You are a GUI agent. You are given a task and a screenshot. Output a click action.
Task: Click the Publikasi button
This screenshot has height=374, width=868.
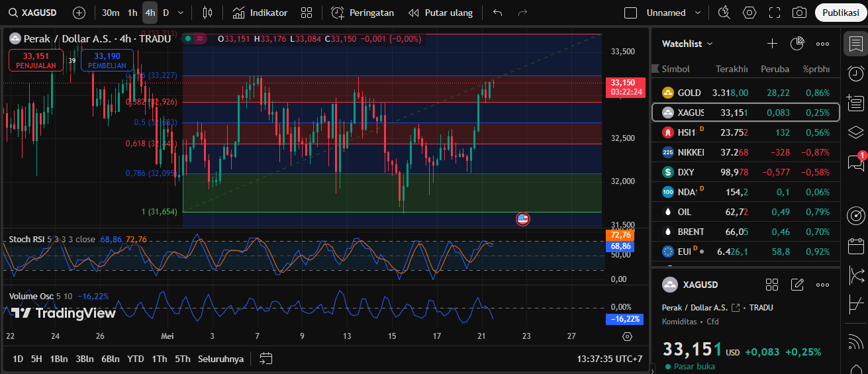[x=840, y=13]
